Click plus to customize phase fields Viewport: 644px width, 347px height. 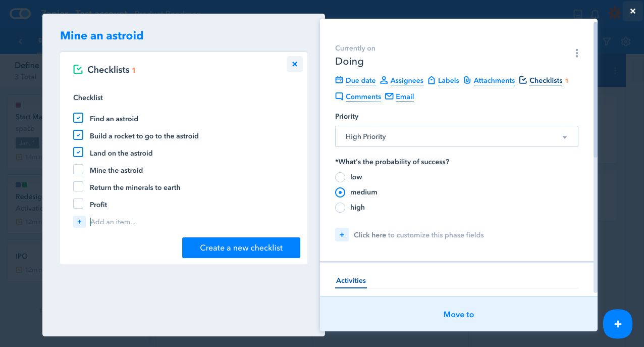(x=342, y=235)
